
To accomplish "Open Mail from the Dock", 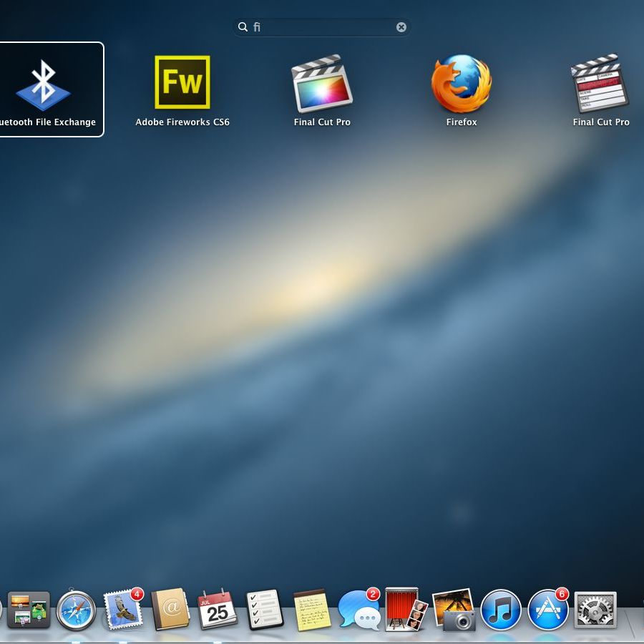I will pos(123,610).
